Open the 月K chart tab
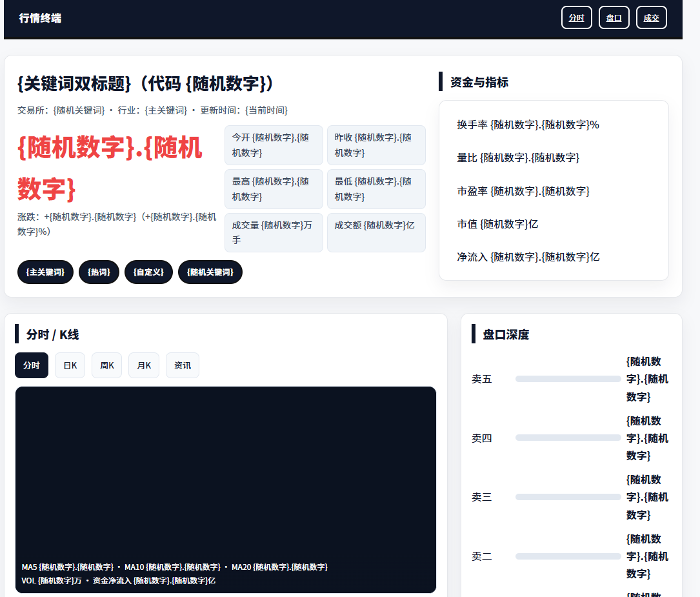 (x=143, y=365)
